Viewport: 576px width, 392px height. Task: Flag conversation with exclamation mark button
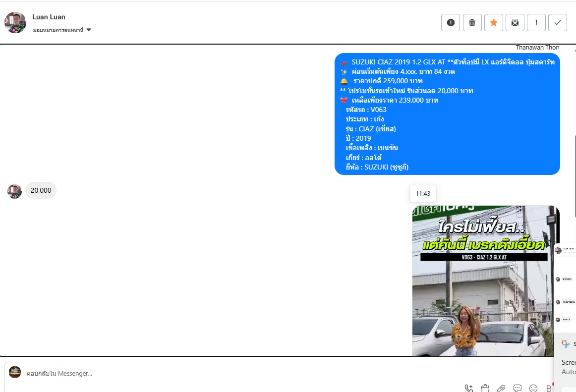(x=536, y=22)
